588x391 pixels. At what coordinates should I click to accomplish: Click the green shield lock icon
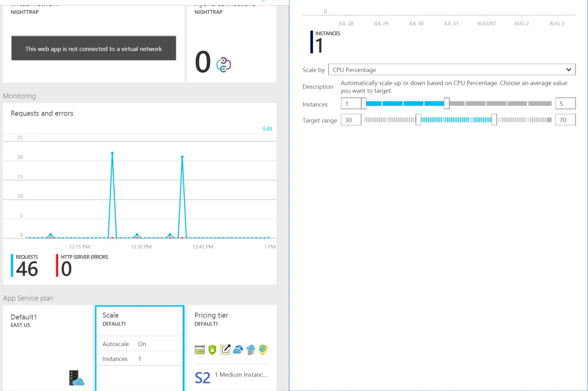(x=212, y=350)
